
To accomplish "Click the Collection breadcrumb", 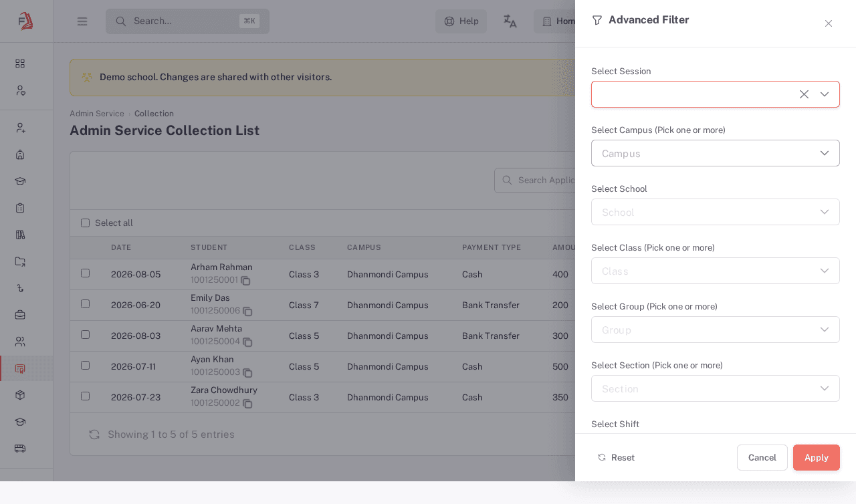I will click(x=154, y=114).
